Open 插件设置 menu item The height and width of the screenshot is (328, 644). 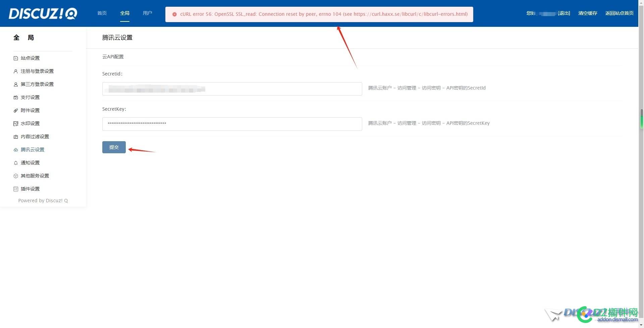[x=30, y=189]
